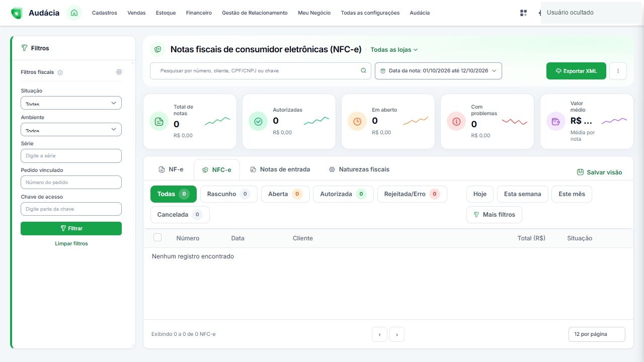Click the Limpar filtros link
Screen dimensions: 644x362
71,244
